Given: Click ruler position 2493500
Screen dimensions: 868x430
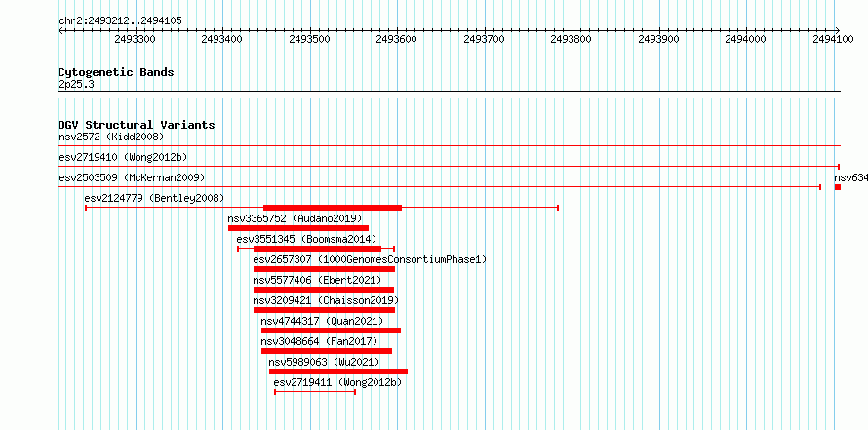Looking at the screenshot, I should [309, 39].
